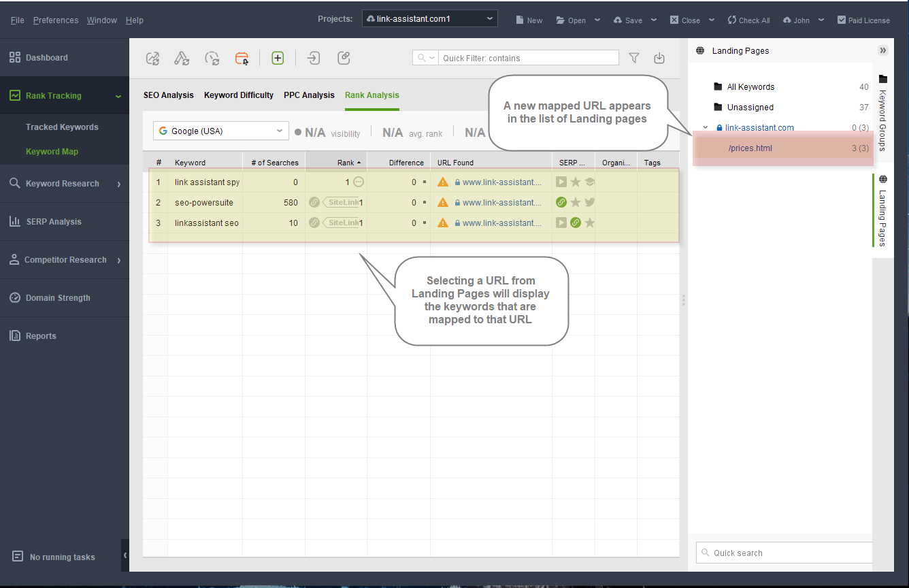Click the www.link-assistant URL in seo-powersuite row
The image size is (909, 588).
pos(502,203)
